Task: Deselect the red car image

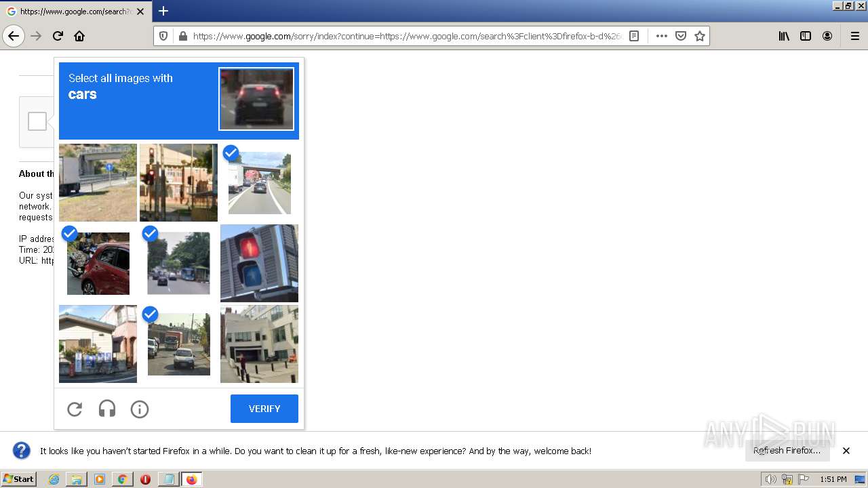Action: click(98, 263)
